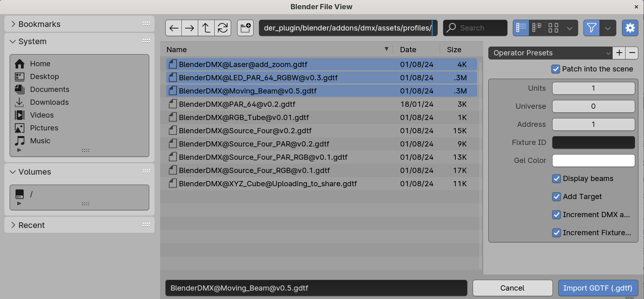This screenshot has height=299, width=644.
Task: Expand System list triangle under Music
Action: pyautogui.click(x=19, y=150)
